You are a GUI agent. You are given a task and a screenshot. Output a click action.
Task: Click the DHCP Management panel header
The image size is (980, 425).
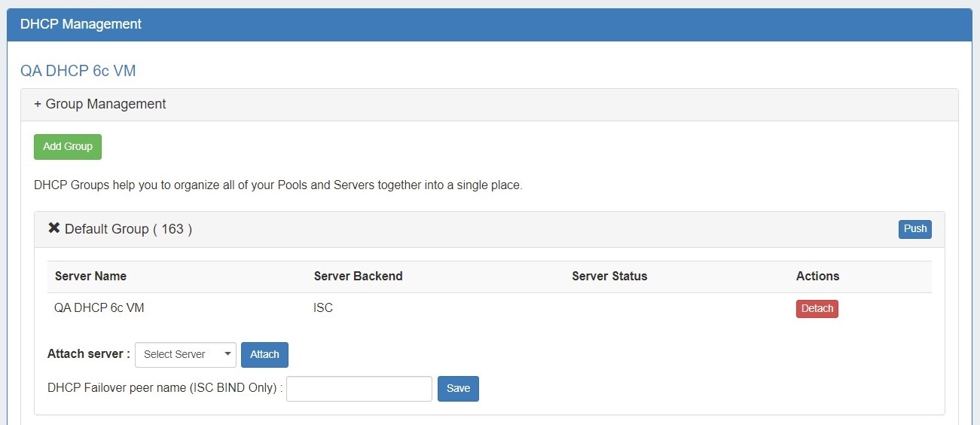click(x=81, y=24)
